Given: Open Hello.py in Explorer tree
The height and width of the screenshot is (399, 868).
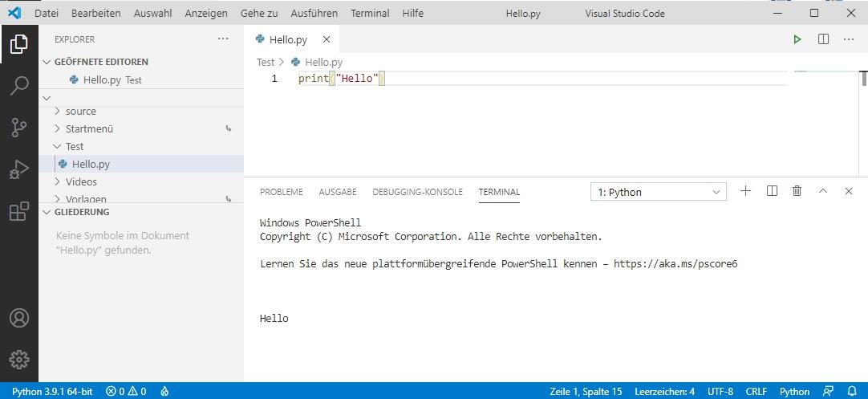Looking at the screenshot, I should point(141,164).
